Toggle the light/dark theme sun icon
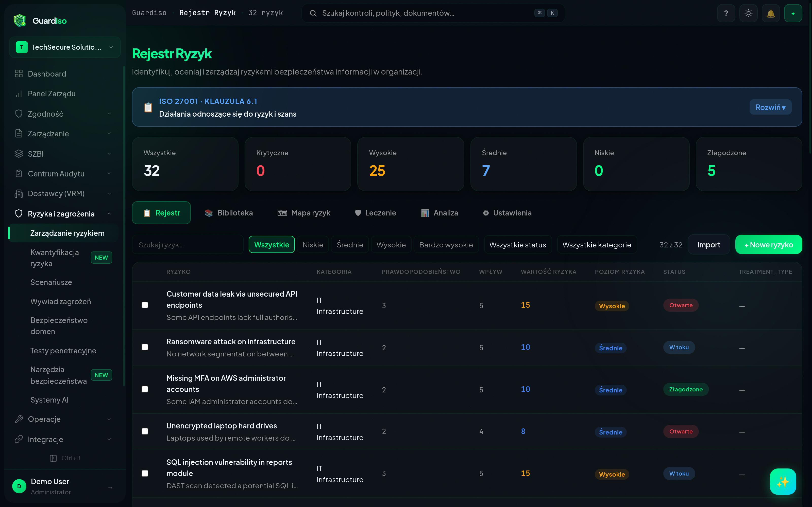The width and height of the screenshot is (812, 507). (748, 13)
